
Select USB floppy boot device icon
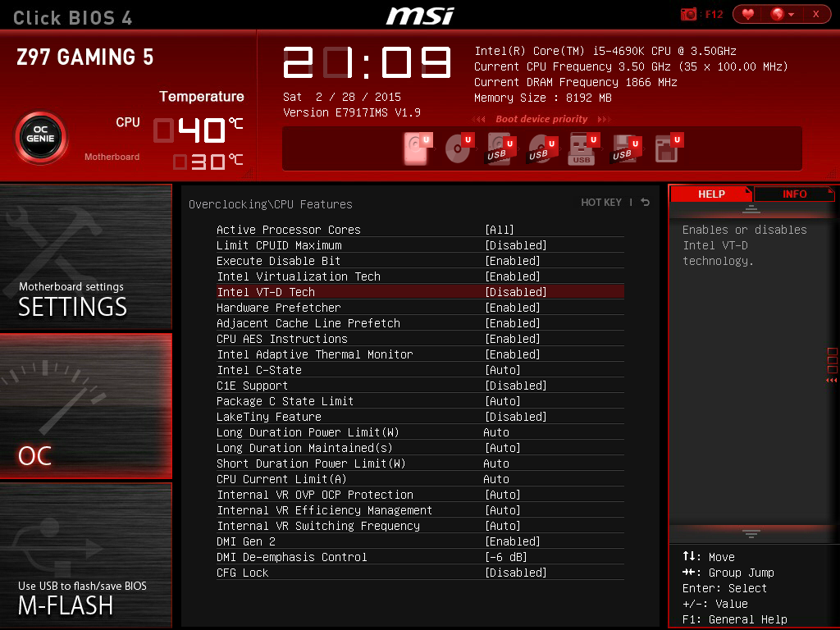[625, 148]
